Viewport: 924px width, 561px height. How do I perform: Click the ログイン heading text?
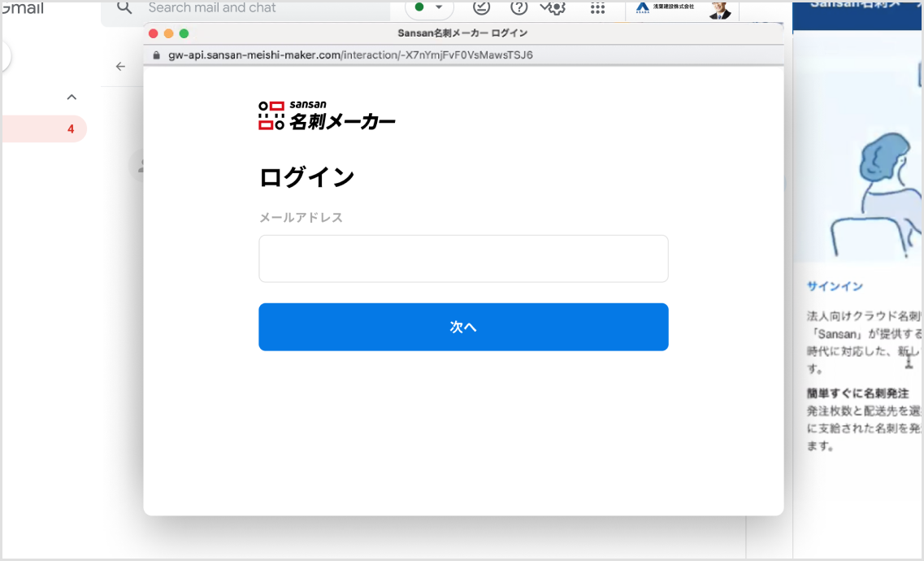(x=306, y=177)
